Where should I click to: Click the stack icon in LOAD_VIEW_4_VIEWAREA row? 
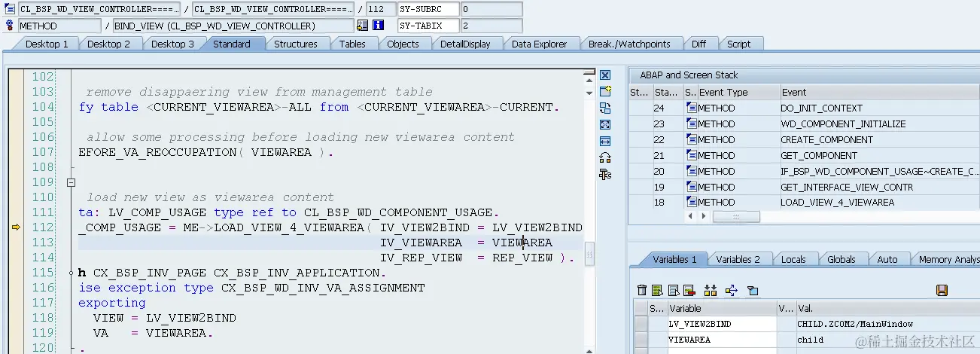coord(692,203)
